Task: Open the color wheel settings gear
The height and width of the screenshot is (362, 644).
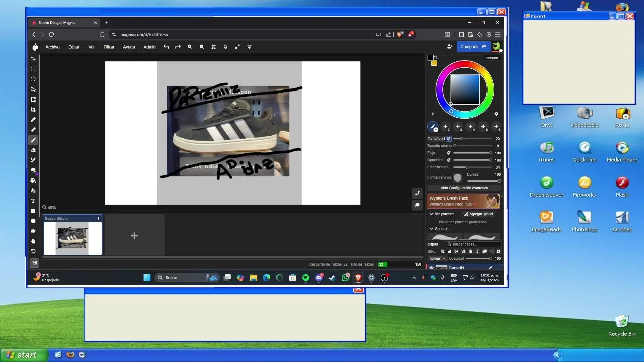Action: pyautogui.click(x=496, y=114)
